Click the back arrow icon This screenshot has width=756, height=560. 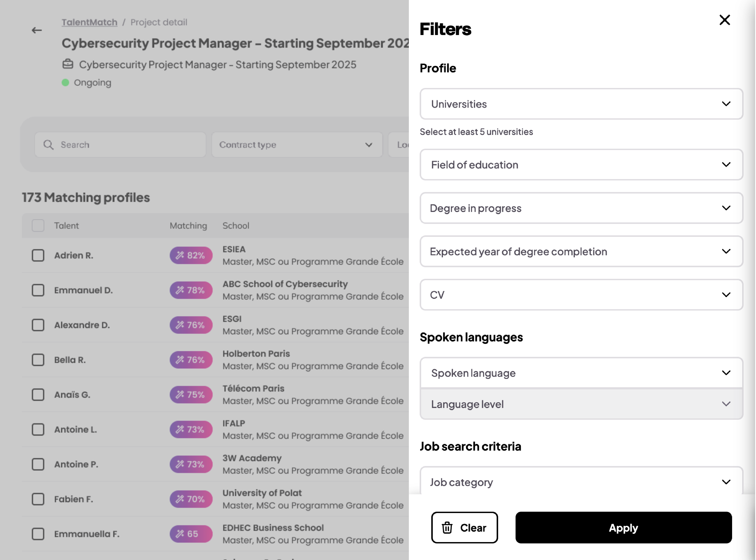(37, 31)
